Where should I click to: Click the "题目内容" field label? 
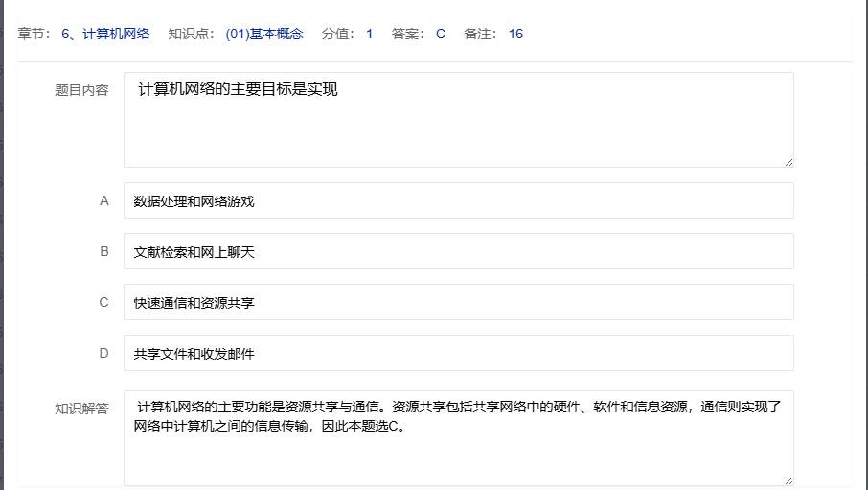(81, 90)
